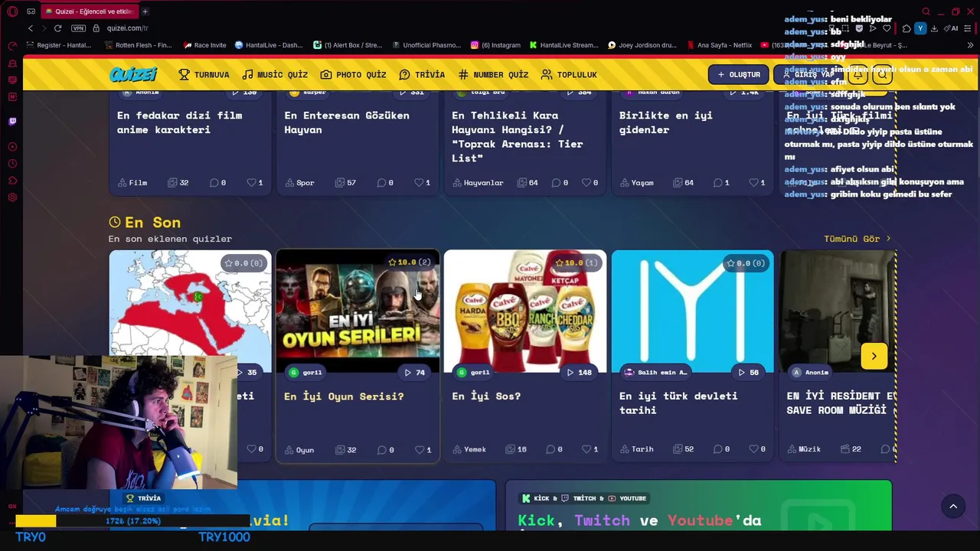Click heart icon on En iyi türk devleti card
Screen dimensions: 980x551
[x=754, y=449]
